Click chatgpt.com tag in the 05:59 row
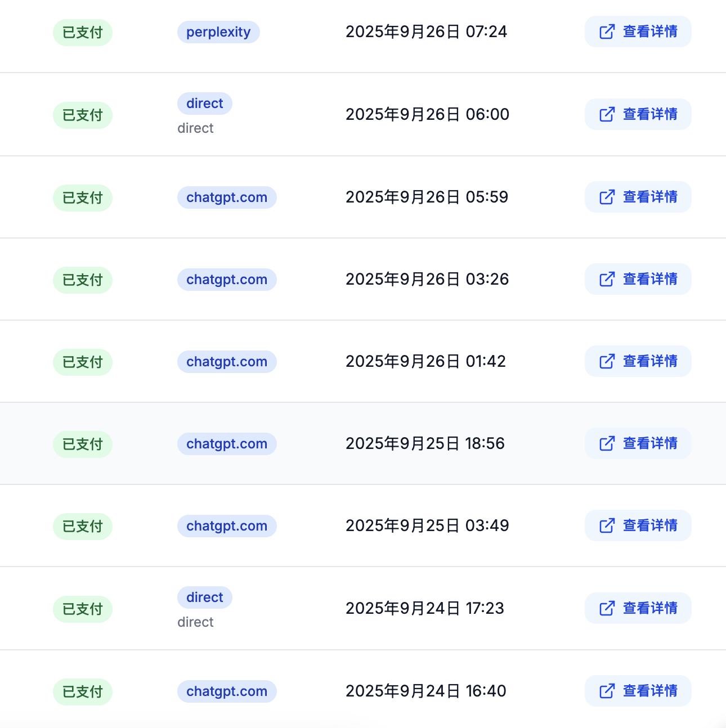The image size is (726, 728). tap(227, 197)
